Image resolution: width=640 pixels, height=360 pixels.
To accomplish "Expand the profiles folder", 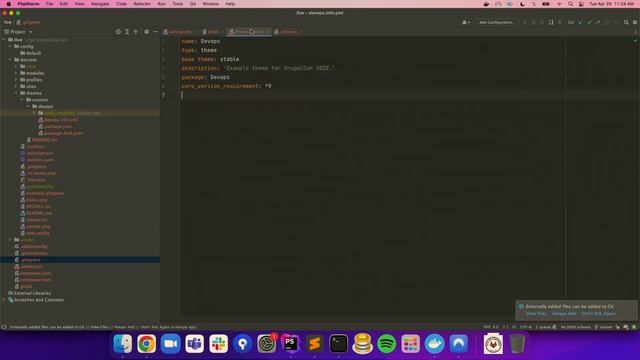I will [x=16, y=80].
